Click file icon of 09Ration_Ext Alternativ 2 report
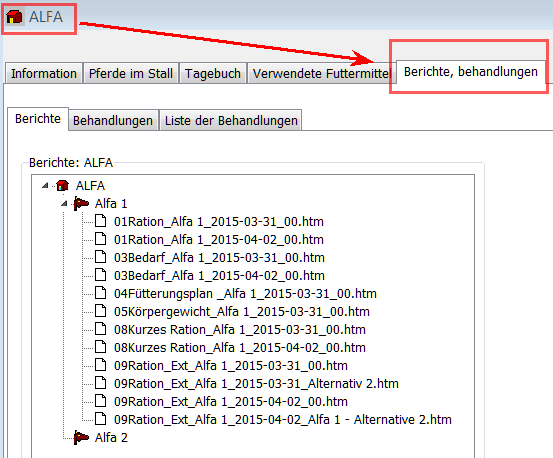This screenshot has height=458, width=553. pyautogui.click(x=101, y=383)
